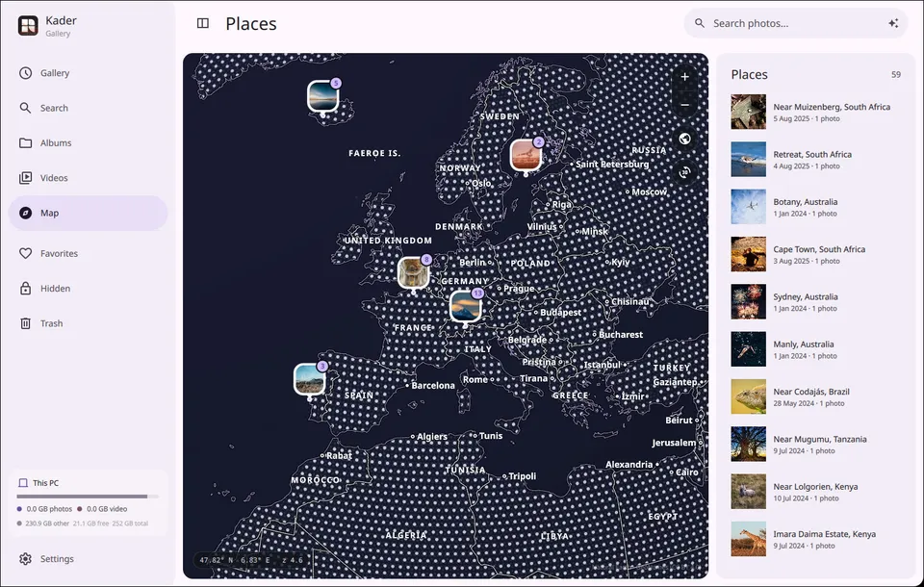Click the Trash bin icon

point(25,323)
